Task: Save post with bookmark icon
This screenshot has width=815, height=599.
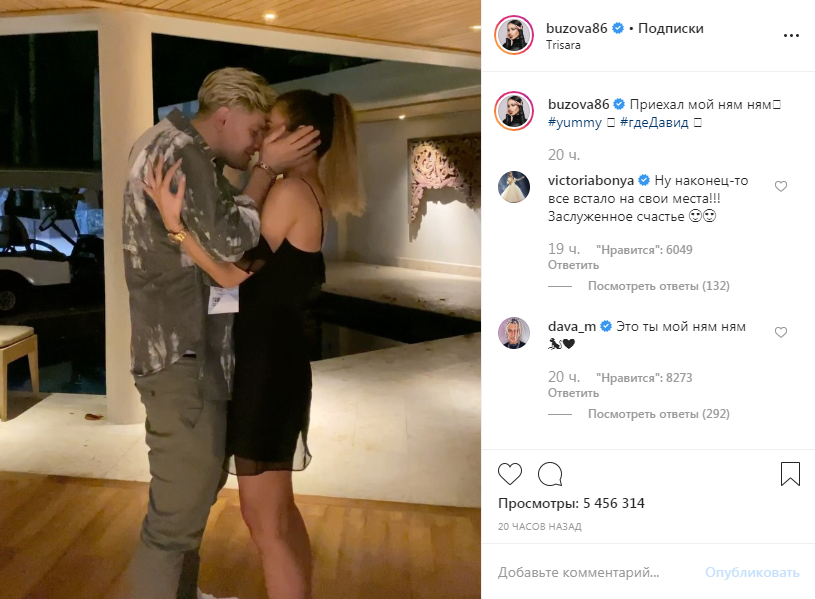Action: tap(790, 474)
